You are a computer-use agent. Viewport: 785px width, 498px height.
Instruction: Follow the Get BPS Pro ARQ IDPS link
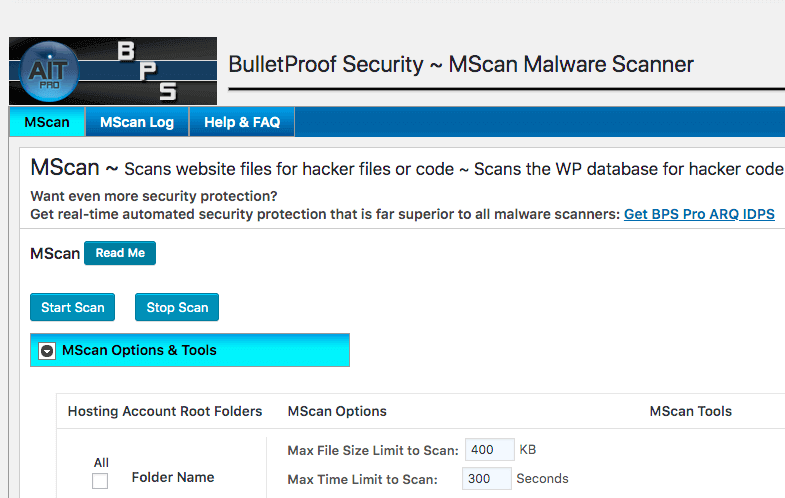tap(699, 214)
